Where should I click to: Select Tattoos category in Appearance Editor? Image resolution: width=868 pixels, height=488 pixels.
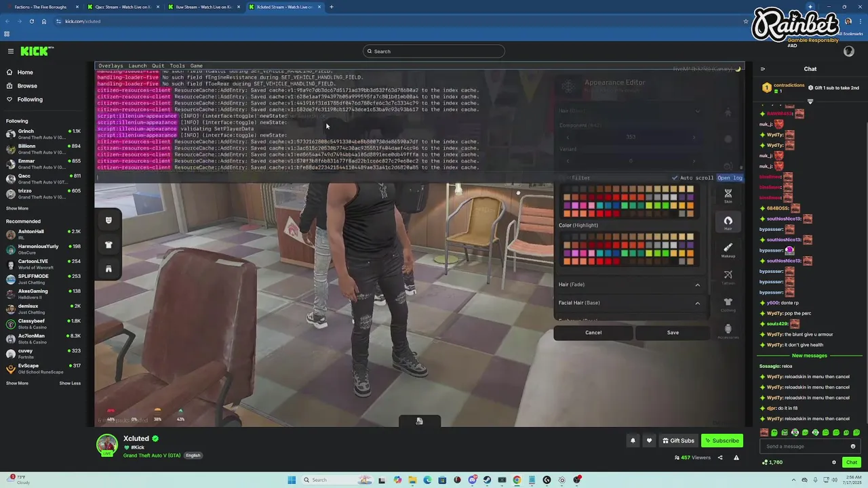click(728, 277)
